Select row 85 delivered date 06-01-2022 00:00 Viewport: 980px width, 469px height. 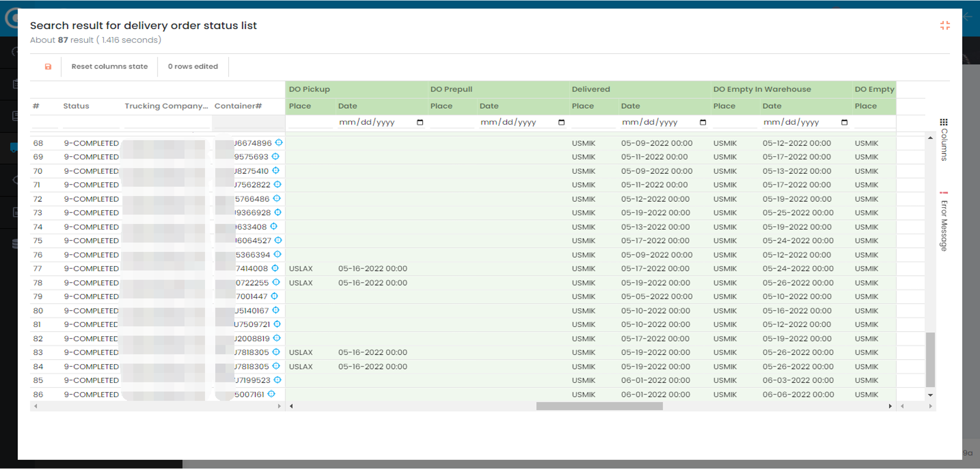coord(655,381)
